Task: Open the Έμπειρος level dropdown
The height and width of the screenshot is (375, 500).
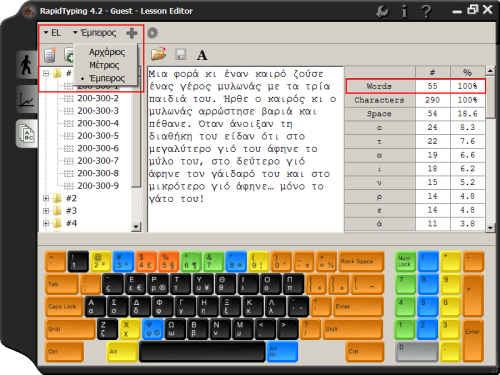Action: pos(95,33)
